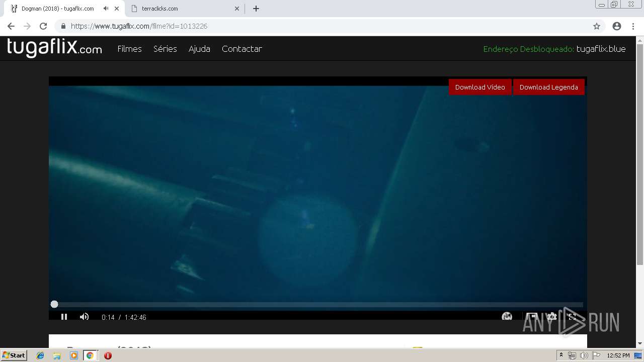Enter fullscreen video mode
This screenshot has width=644, height=362.
coord(572,317)
